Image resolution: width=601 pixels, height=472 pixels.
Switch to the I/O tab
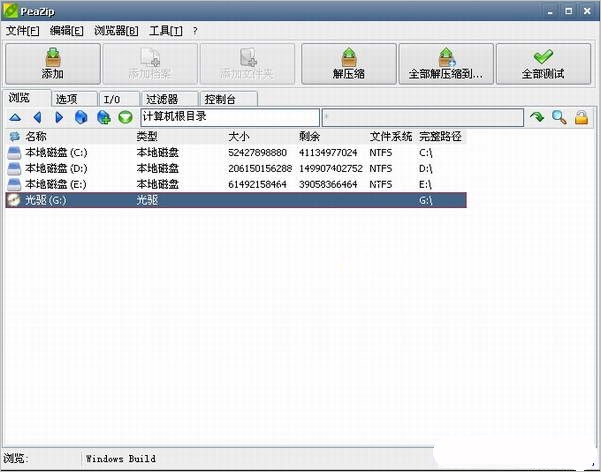(119, 99)
